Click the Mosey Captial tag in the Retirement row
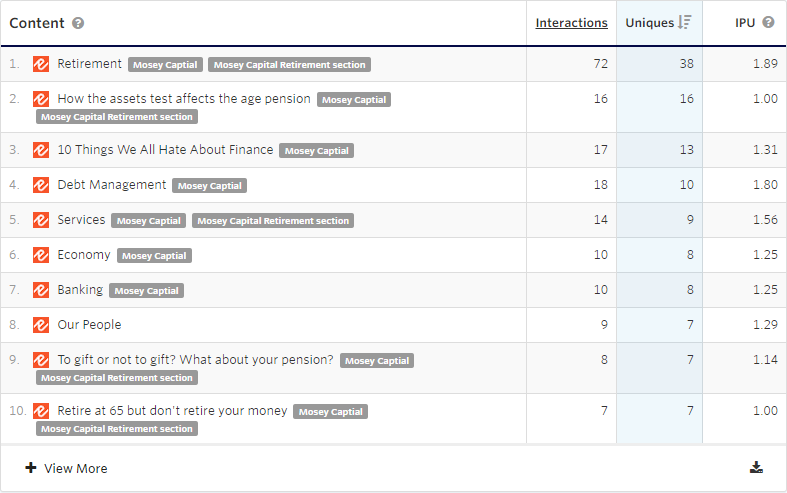787x493 pixels. point(165,65)
